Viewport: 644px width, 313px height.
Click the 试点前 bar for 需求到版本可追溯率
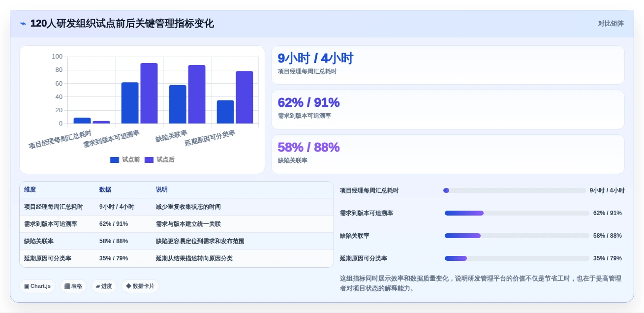click(x=130, y=103)
